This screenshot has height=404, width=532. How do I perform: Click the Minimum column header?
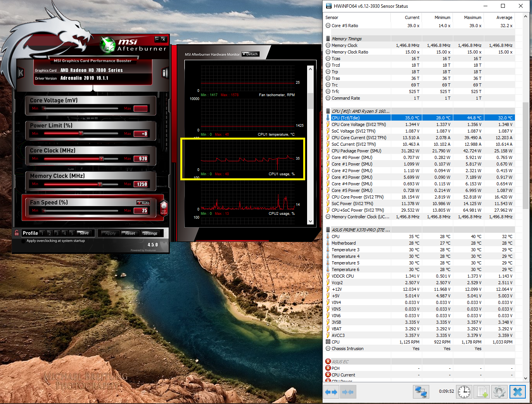coord(437,17)
